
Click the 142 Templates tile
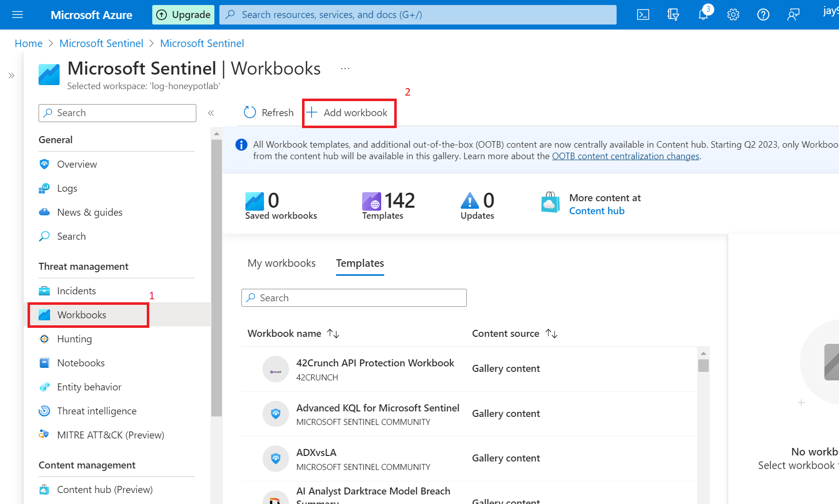(x=389, y=206)
